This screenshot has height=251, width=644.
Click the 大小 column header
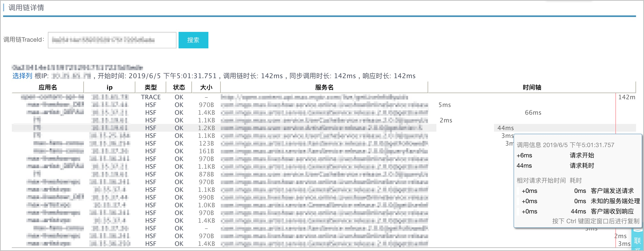[x=206, y=87]
